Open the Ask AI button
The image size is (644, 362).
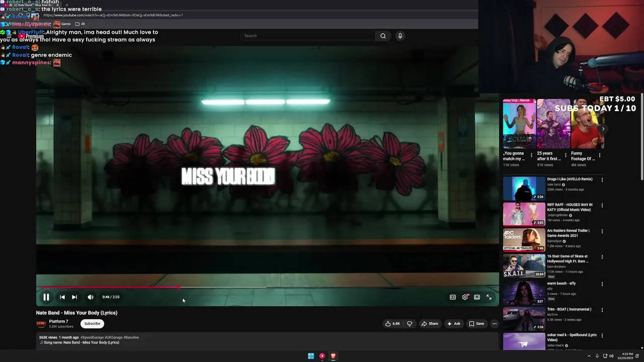pos(453,324)
